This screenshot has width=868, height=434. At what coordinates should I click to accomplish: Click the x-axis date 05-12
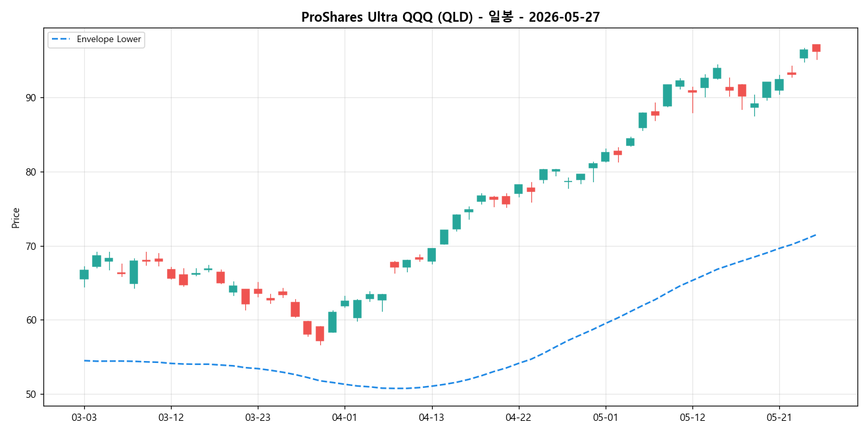point(692,418)
